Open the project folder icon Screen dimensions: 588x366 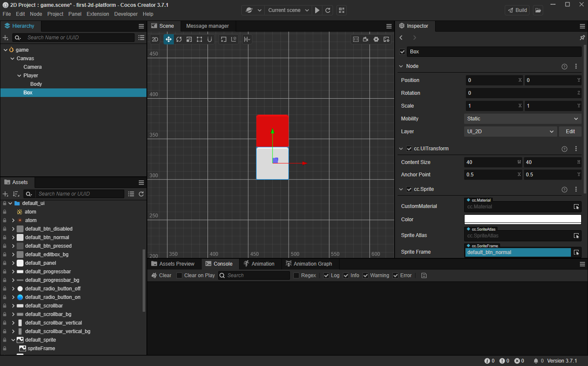[x=538, y=10]
